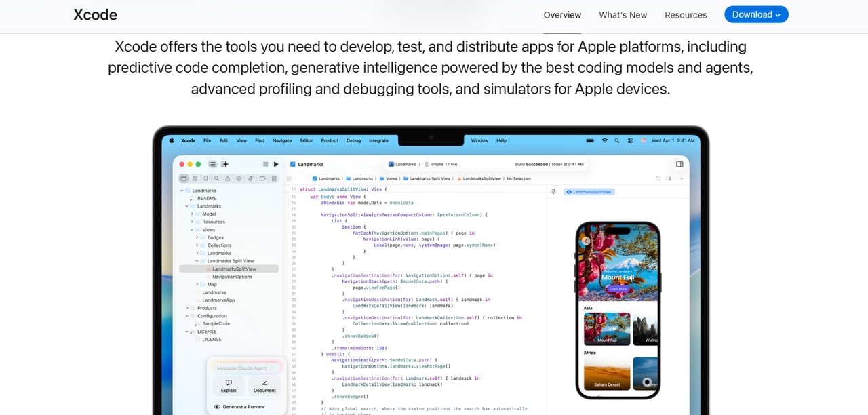868x415 pixels.
Task: Open the blue Download dropdown button
Action: point(756,14)
